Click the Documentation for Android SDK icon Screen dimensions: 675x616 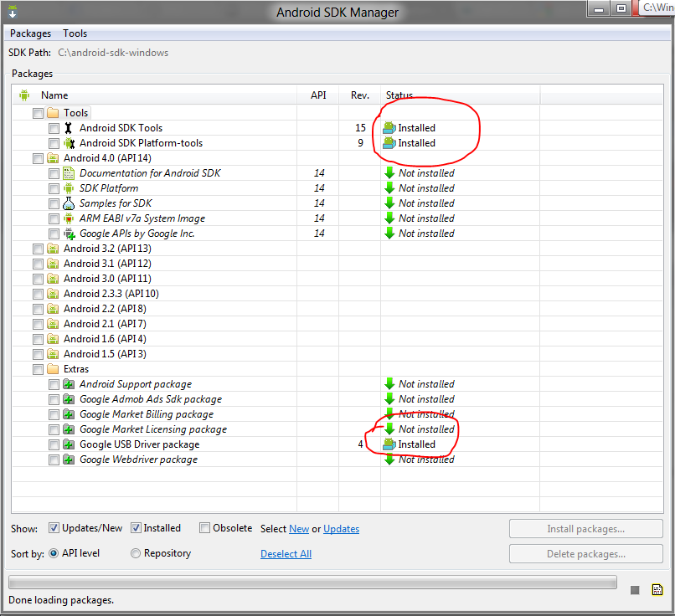(69, 173)
